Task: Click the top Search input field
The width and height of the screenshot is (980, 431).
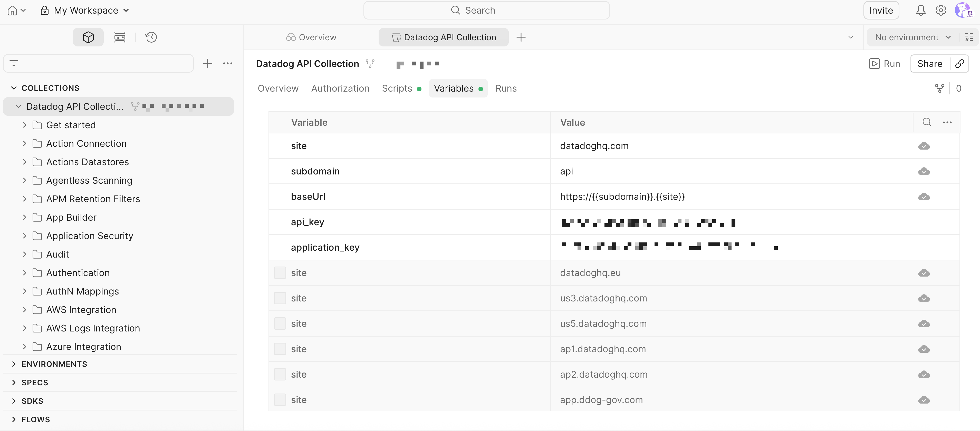Action: [486, 10]
